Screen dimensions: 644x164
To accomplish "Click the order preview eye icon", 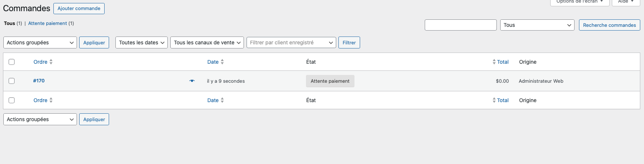I will tap(192, 81).
